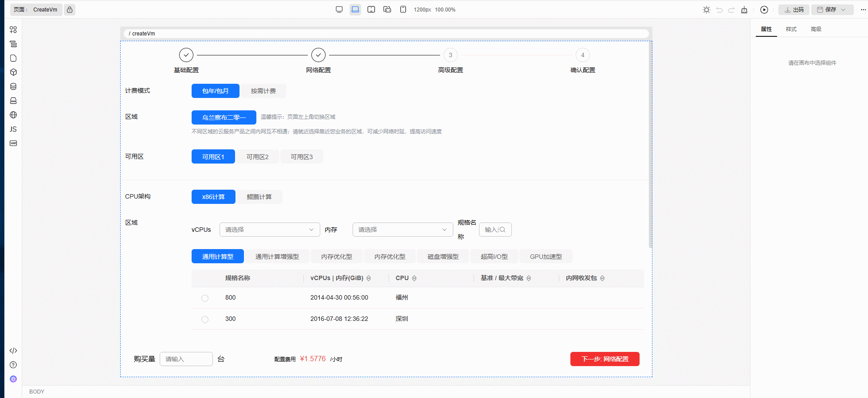Select 可用区2 availability zone

click(258, 157)
